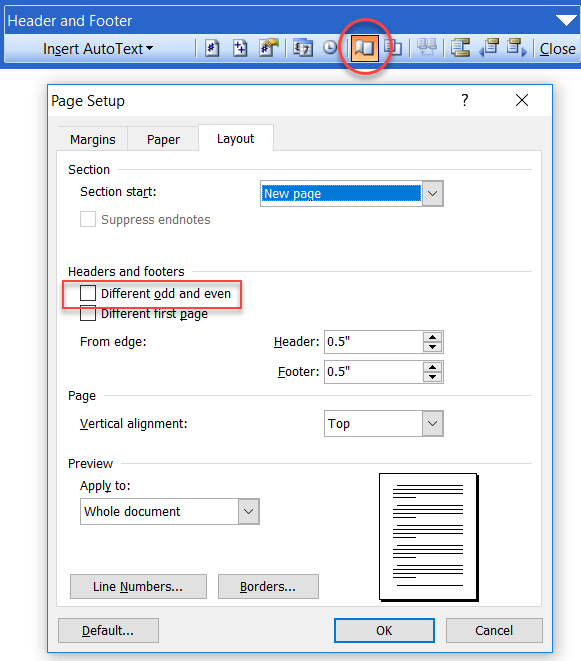
Task: Open the Vertical alignment dropdown
Action: 433,423
